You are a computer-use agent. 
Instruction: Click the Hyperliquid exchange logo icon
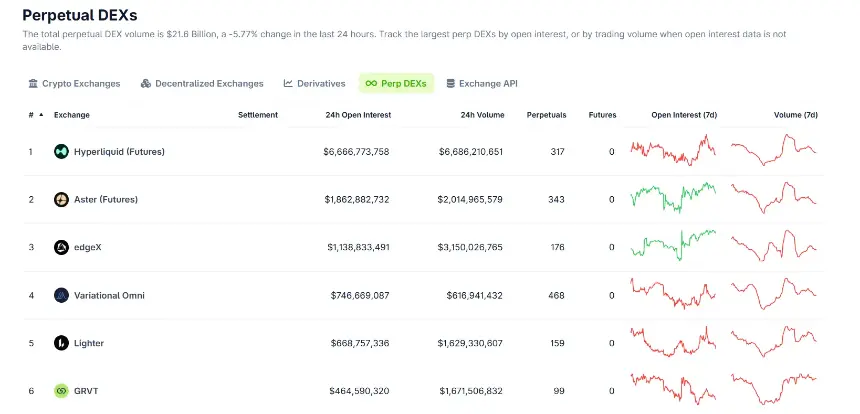click(61, 152)
